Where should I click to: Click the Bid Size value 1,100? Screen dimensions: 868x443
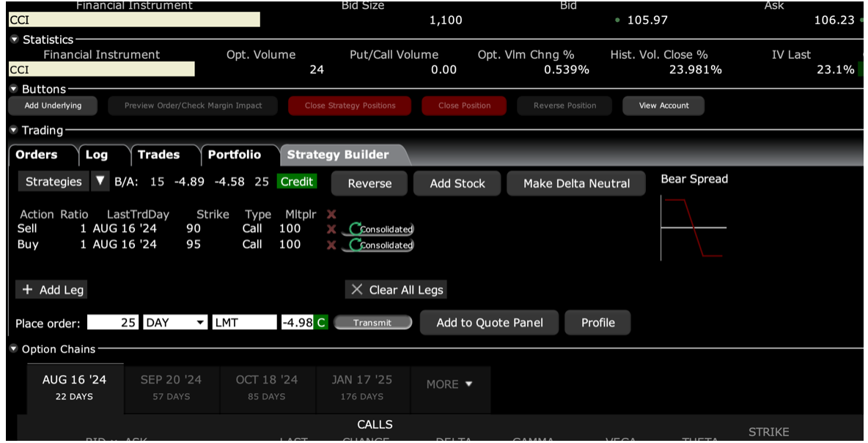(446, 20)
